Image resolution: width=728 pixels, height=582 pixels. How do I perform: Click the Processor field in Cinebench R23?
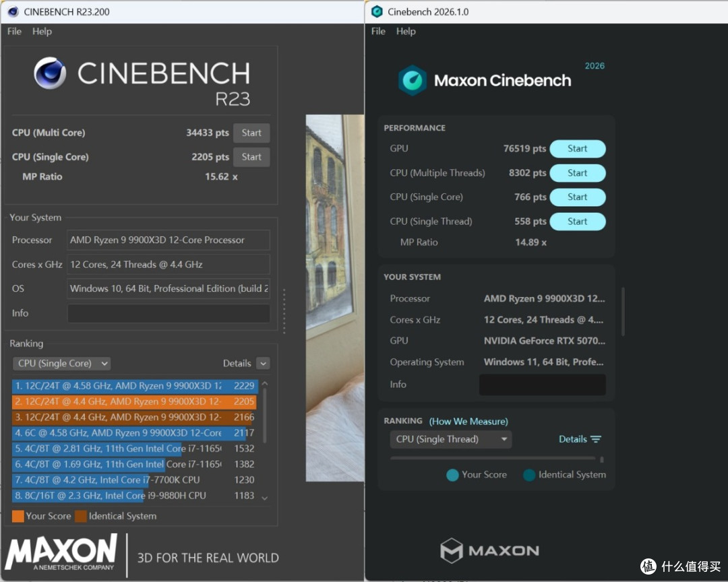[169, 240]
